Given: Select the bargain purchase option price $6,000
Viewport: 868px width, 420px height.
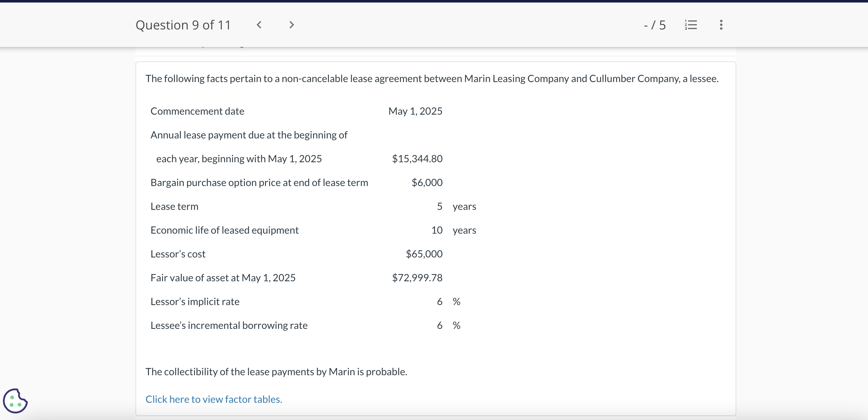Looking at the screenshot, I should 427,182.
